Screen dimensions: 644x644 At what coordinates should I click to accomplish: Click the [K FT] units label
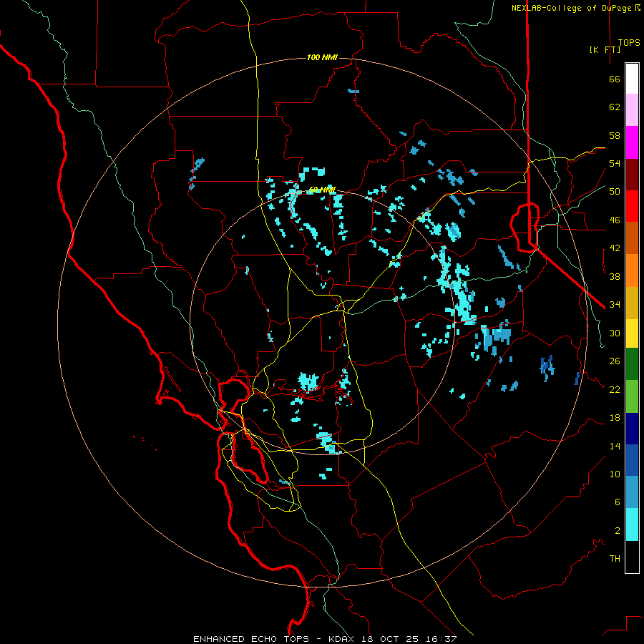[605, 49]
